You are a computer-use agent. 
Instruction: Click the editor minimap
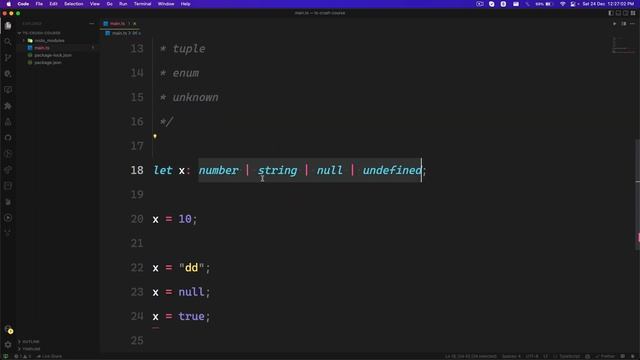623,45
